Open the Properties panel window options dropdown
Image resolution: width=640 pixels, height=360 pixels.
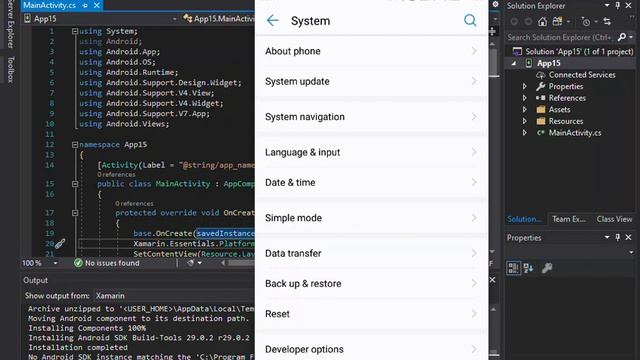pyautogui.click(x=607, y=238)
